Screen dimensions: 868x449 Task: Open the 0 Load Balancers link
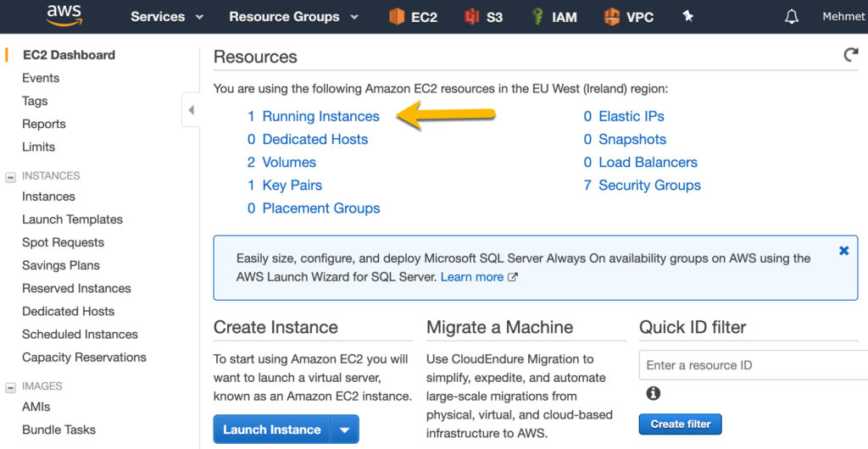[x=641, y=162]
